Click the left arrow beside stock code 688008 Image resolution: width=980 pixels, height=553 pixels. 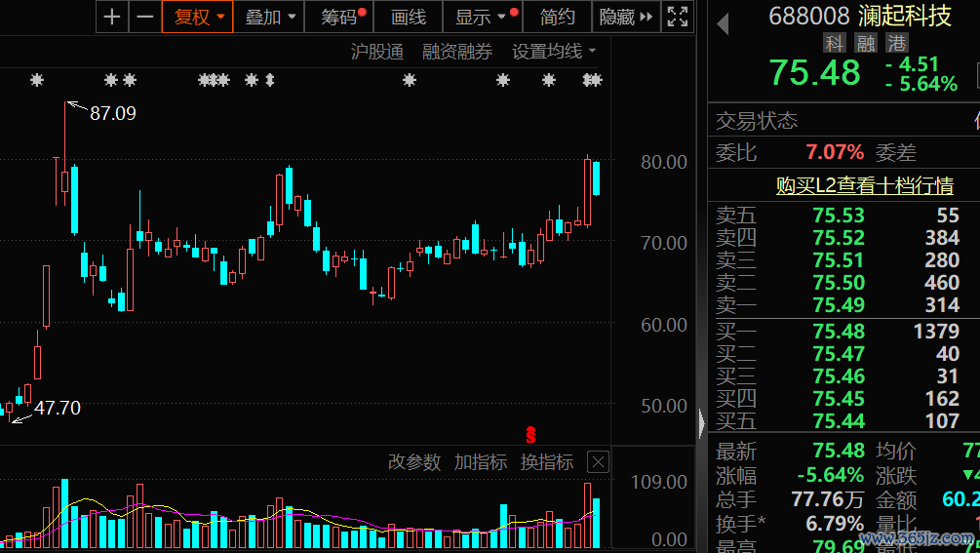[x=723, y=23]
